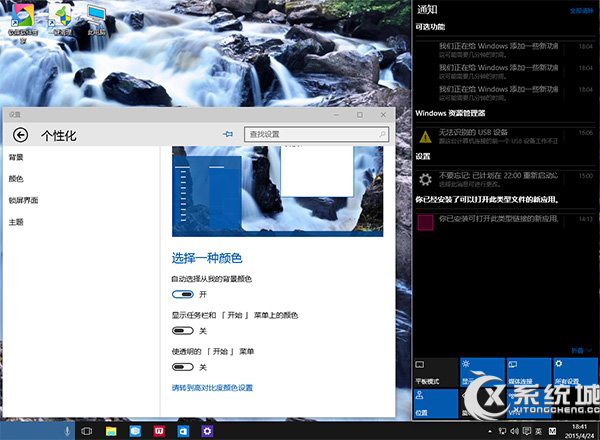Open the volume speaker tray icon
This screenshot has width=600, height=440.
tap(514, 431)
